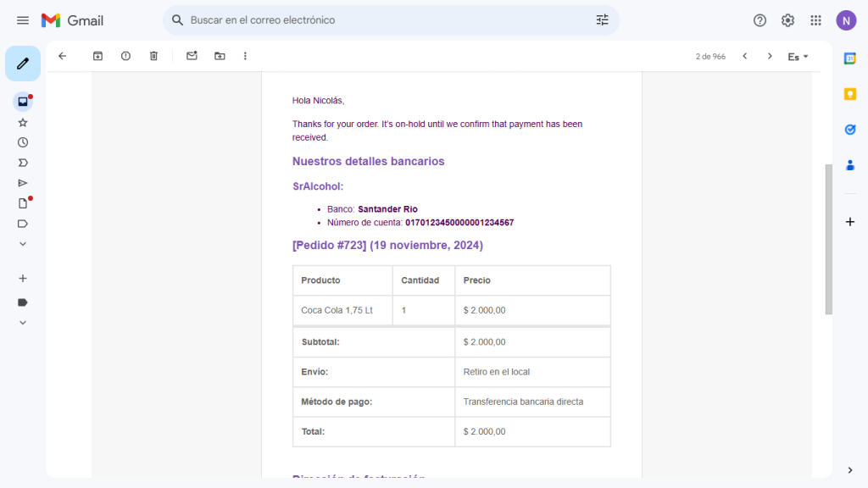Open Google Contacts side panel
Image resolution: width=868 pixels, height=488 pixels.
point(849,165)
